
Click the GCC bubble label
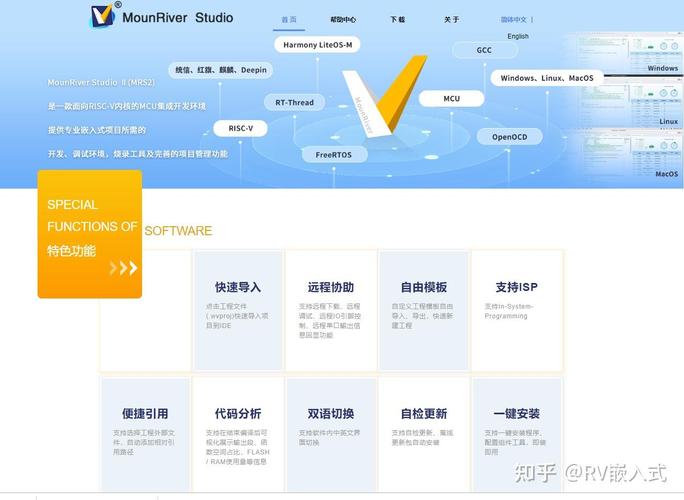click(484, 50)
